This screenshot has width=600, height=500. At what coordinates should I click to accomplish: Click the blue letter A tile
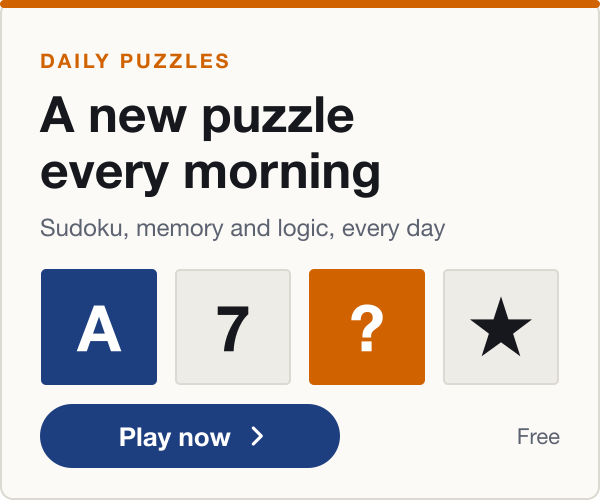(x=99, y=327)
